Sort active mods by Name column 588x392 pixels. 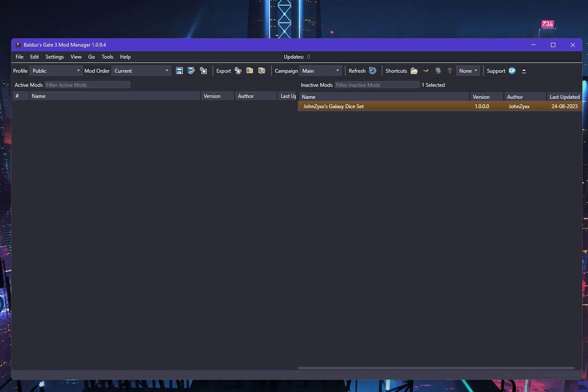114,96
